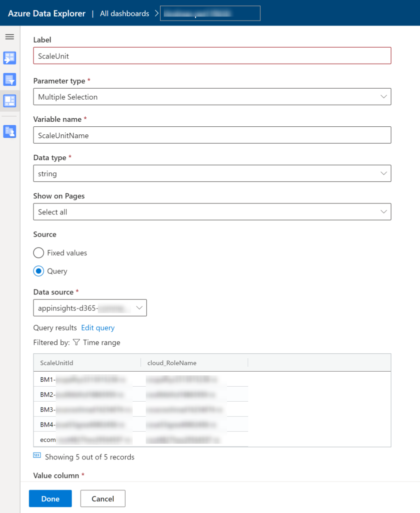420x513 pixels.
Task: Click the records count icon
Action: [37, 455]
